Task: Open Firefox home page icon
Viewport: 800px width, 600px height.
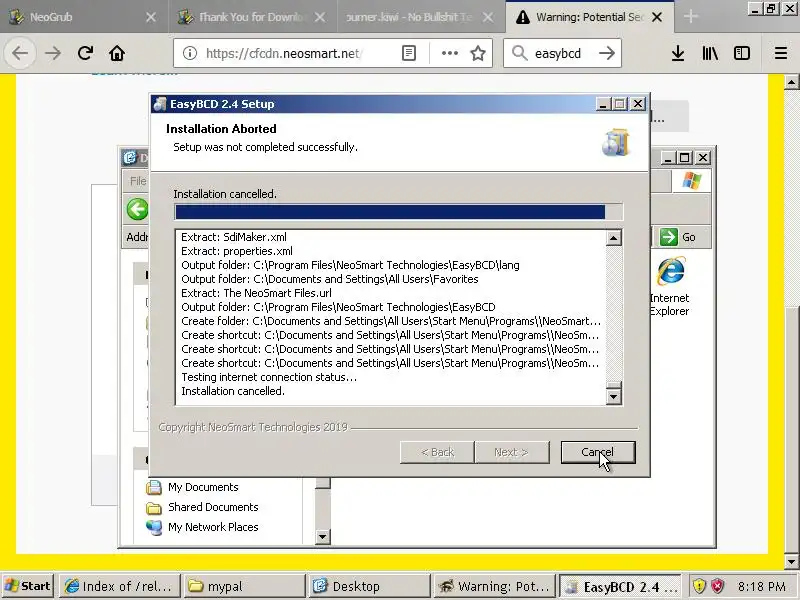Action: point(117,53)
